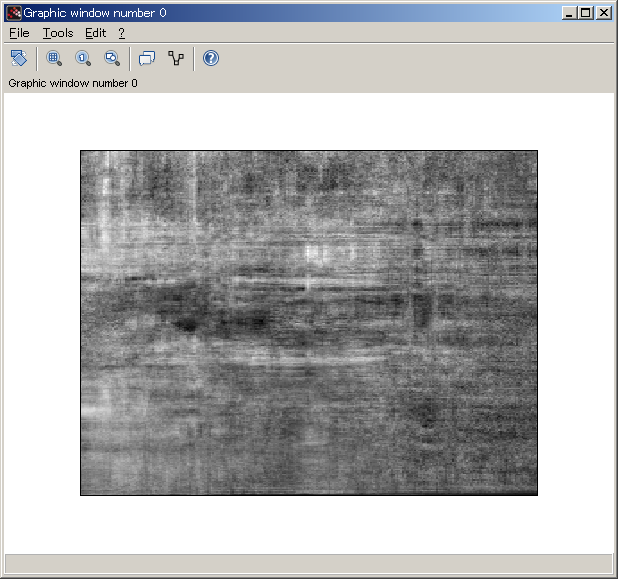
Task: Maximize the graphic window
Action: coord(586,13)
